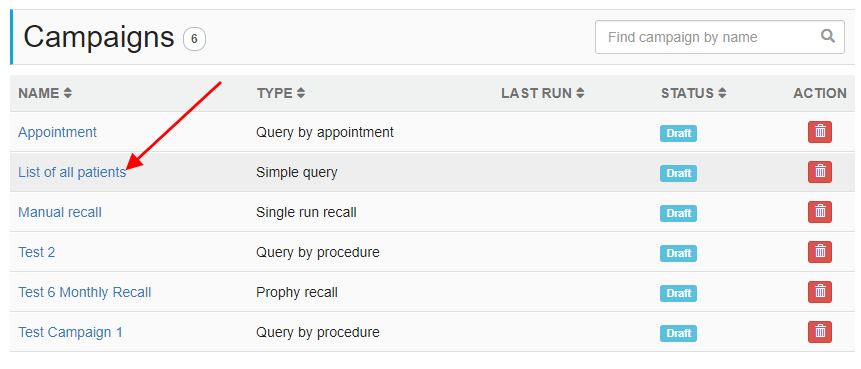Click the campaigns count badge showing 6
The width and height of the screenshot is (861, 369).
[x=194, y=40]
